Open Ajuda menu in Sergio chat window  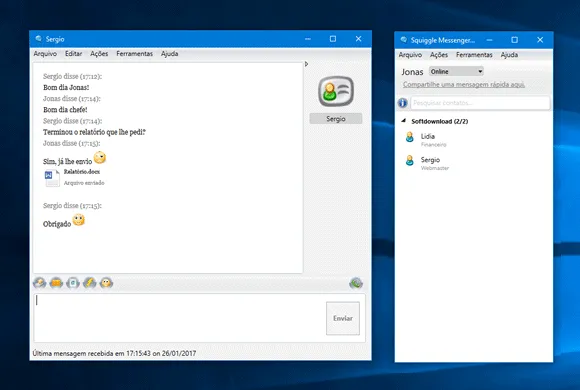[x=169, y=54]
